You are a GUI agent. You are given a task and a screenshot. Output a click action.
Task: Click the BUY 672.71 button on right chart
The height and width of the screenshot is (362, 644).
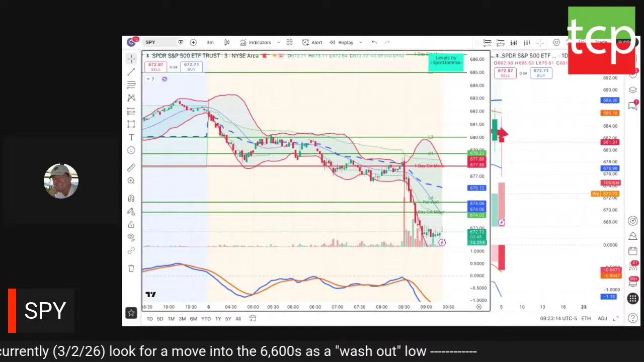coord(541,73)
